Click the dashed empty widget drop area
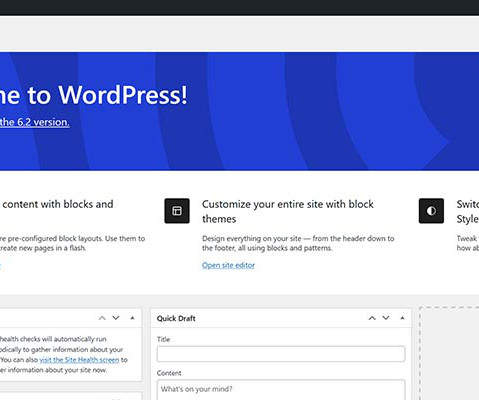 (x=449, y=353)
